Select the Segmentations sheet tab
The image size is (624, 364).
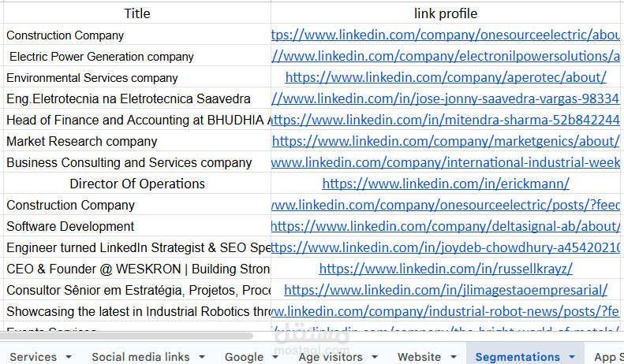point(518,357)
